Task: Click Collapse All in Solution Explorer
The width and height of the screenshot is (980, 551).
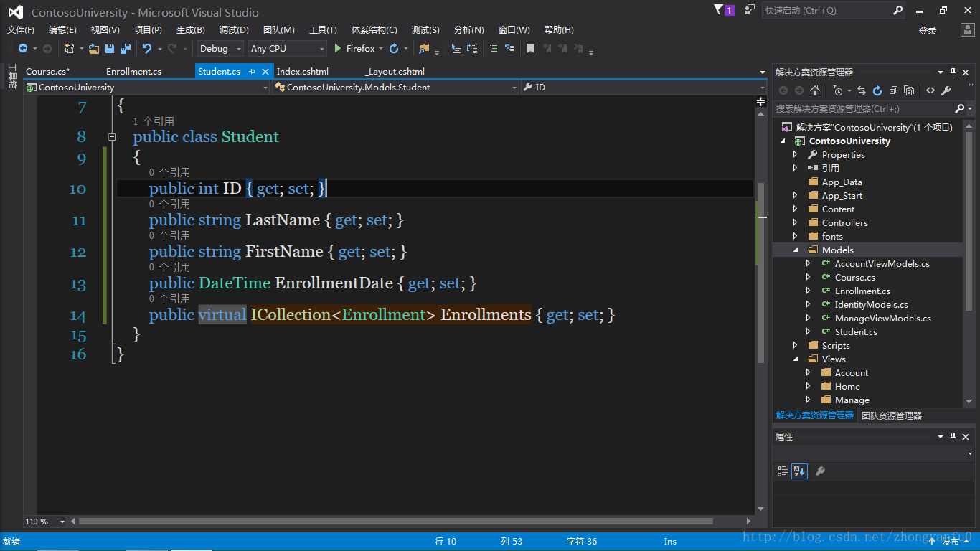Action: [893, 90]
